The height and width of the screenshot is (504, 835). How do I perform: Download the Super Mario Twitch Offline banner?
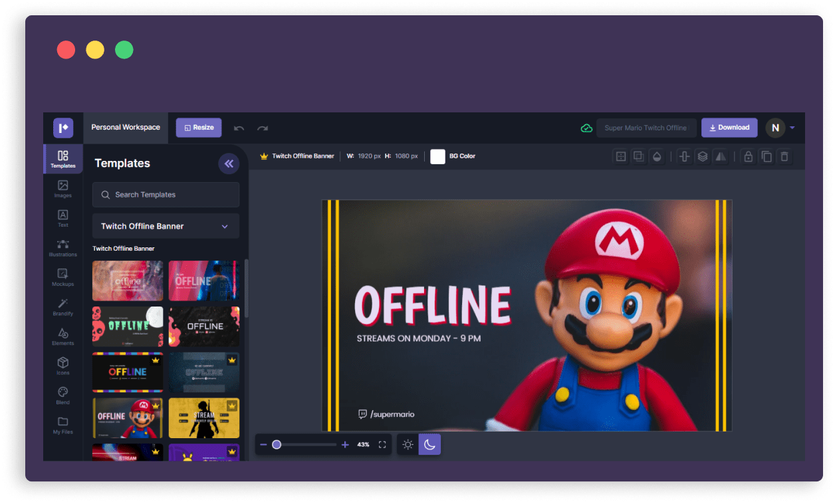pyautogui.click(x=729, y=127)
